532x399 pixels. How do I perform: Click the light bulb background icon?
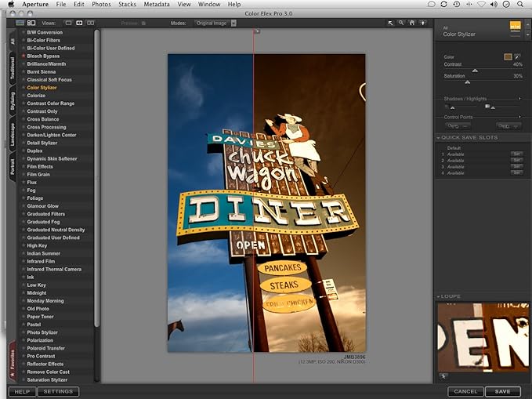(x=422, y=24)
